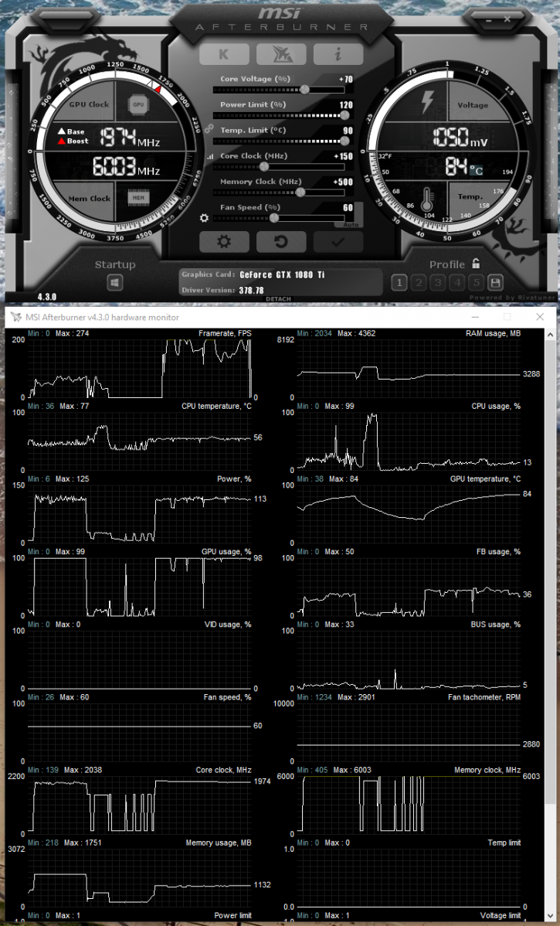The width and height of the screenshot is (560, 926).
Task: Click the GPU temperature graph
Action: (x=408, y=515)
